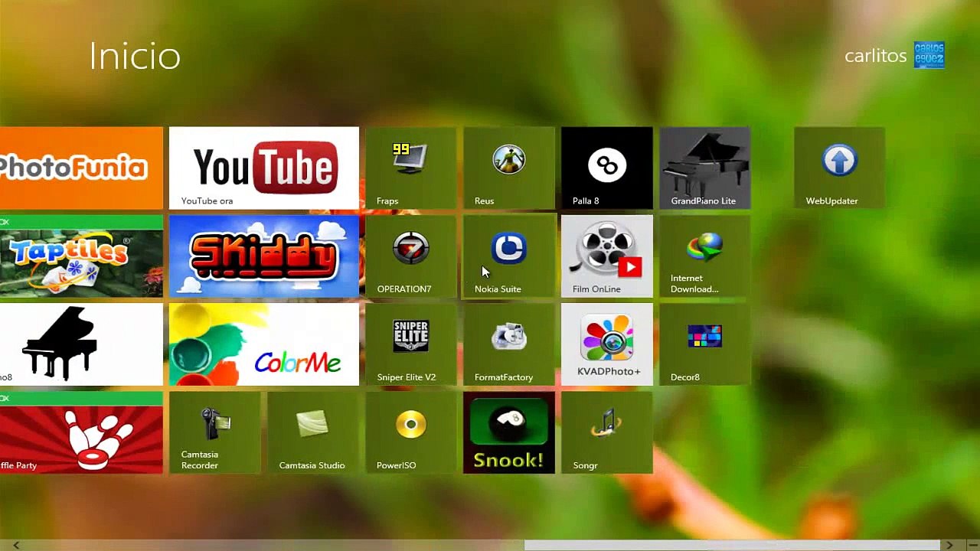The height and width of the screenshot is (551, 980).
Task: Open the black piano app tile
Action: click(81, 344)
